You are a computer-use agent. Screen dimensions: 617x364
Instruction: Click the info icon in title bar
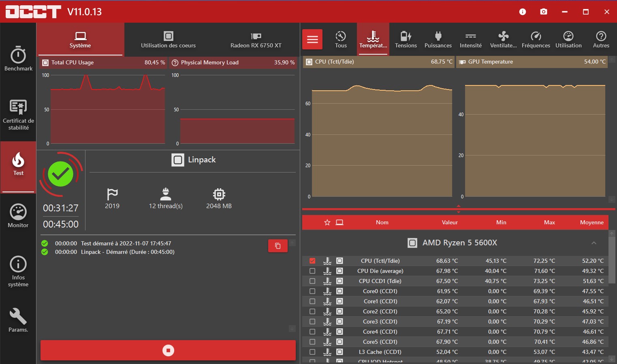click(523, 12)
